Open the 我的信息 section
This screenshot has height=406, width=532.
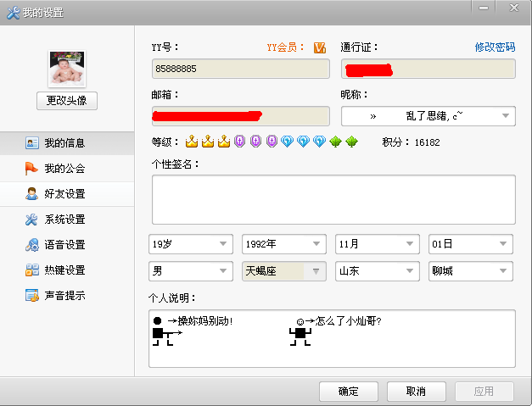67,143
